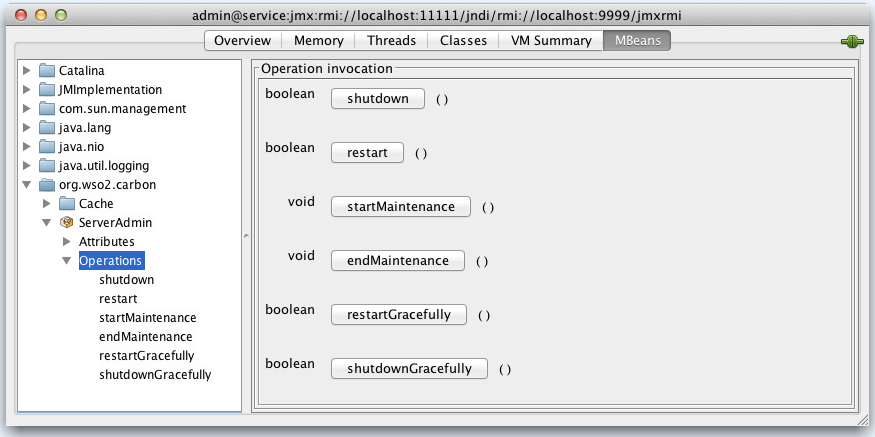Click the ServerAdmin MBean icon
The width and height of the screenshot is (875, 437).
(x=66, y=223)
